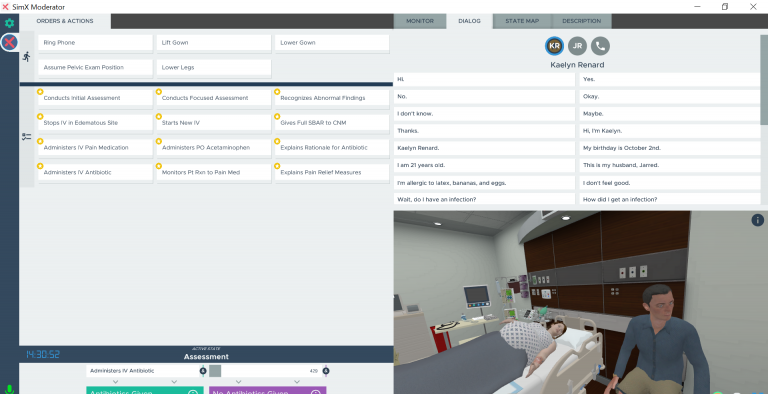Expand the second chevron above Antibiotics Given
Viewport: 768px width, 394px height.
coord(174,382)
